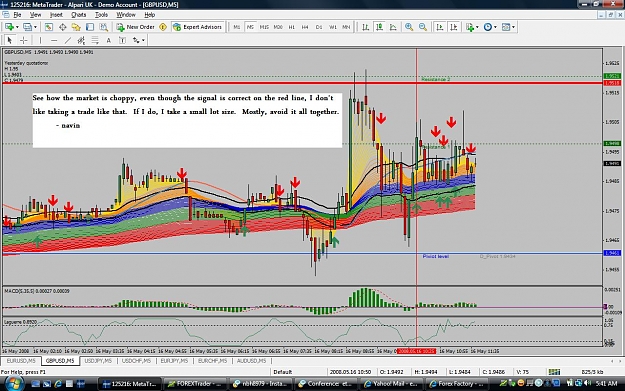The image size is (625, 391).
Task: Switch to M15 timeframe
Action: [x=264, y=27]
